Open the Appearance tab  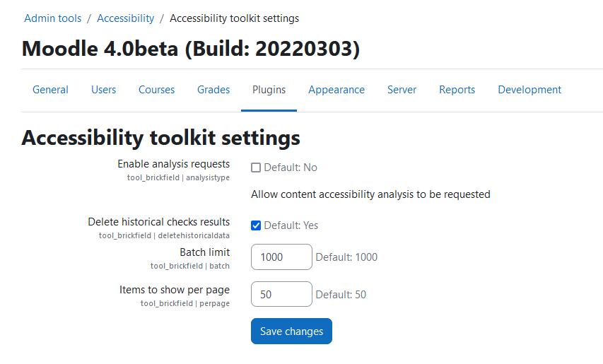336,90
